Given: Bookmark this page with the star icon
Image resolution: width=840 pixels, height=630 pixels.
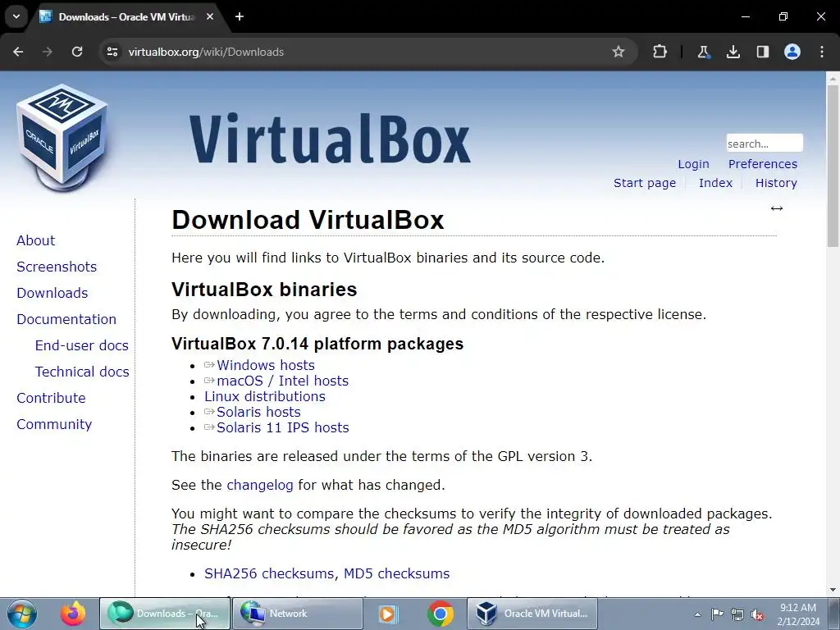Looking at the screenshot, I should [619, 52].
